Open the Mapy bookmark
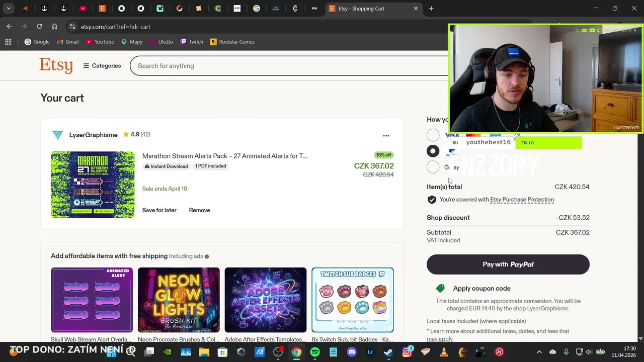The width and height of the screenshot is (644, 362). pyautogui.click(x=132, y=42)
